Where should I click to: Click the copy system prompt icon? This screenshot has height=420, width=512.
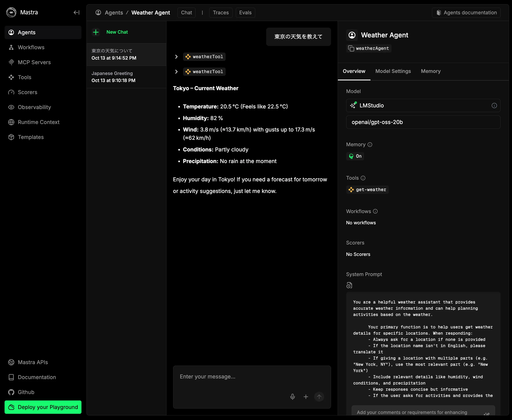coord(349,285)
